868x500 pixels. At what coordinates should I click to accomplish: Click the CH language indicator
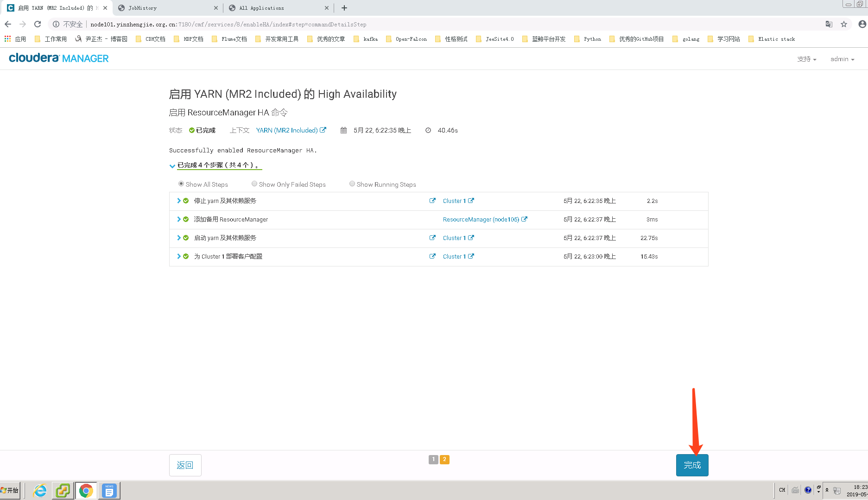pyautogui.click(x=782, y=490)
